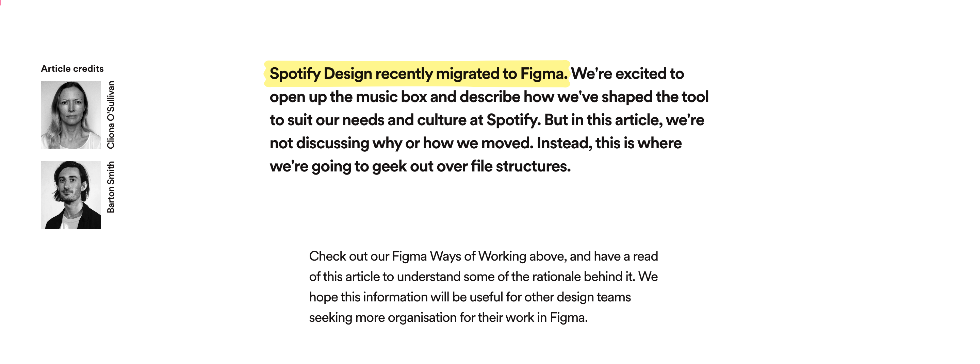980x364 pixels.
Task: Click "Instead, this is where" in the intro
Action: coord(609,144)
